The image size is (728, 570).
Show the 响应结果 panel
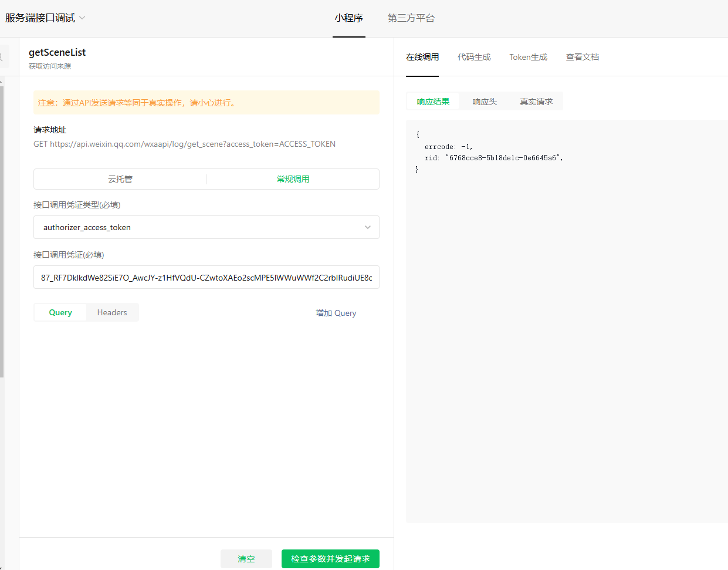pyautogui.click(x=433, y=102)
